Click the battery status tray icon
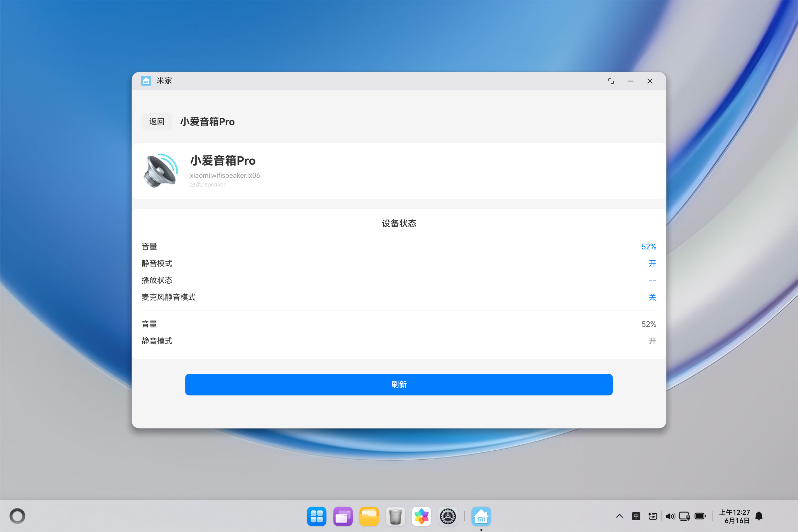Screen dimensions: 798x532 pos(700,516)
